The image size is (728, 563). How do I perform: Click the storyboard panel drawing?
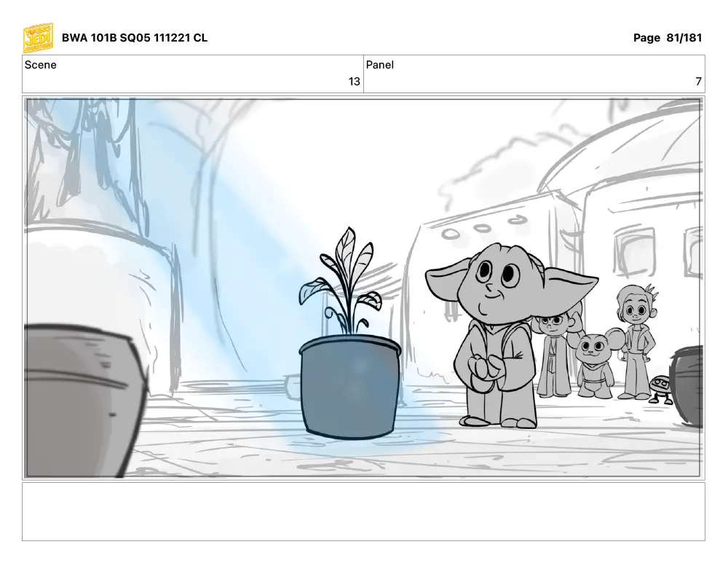pyautogui.click(x=363, y=288)
